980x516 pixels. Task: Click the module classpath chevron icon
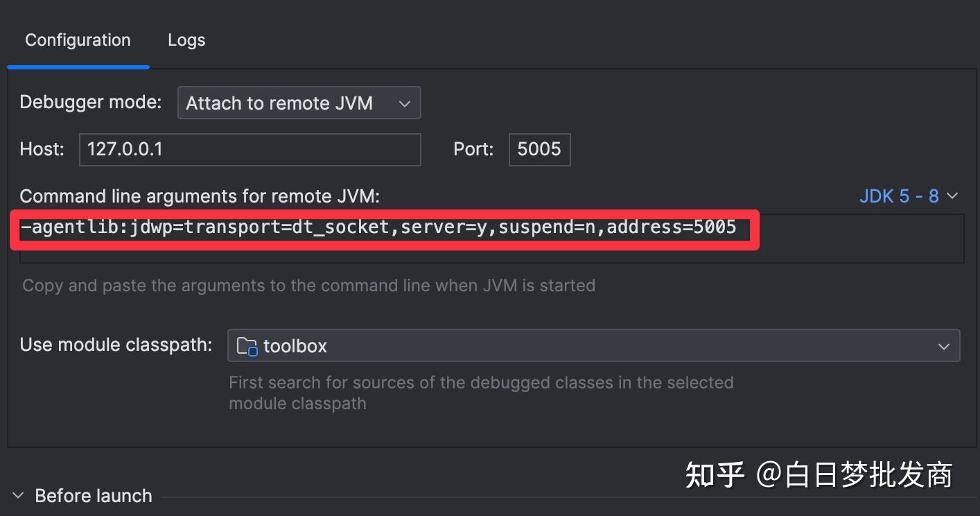tap(944, 345)
